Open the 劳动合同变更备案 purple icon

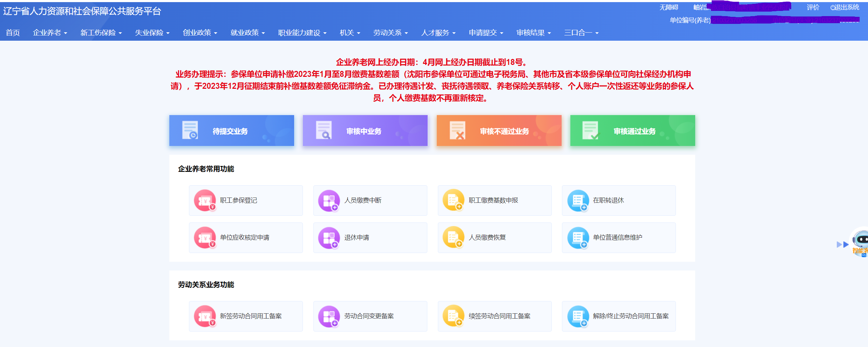coord(329,316)
